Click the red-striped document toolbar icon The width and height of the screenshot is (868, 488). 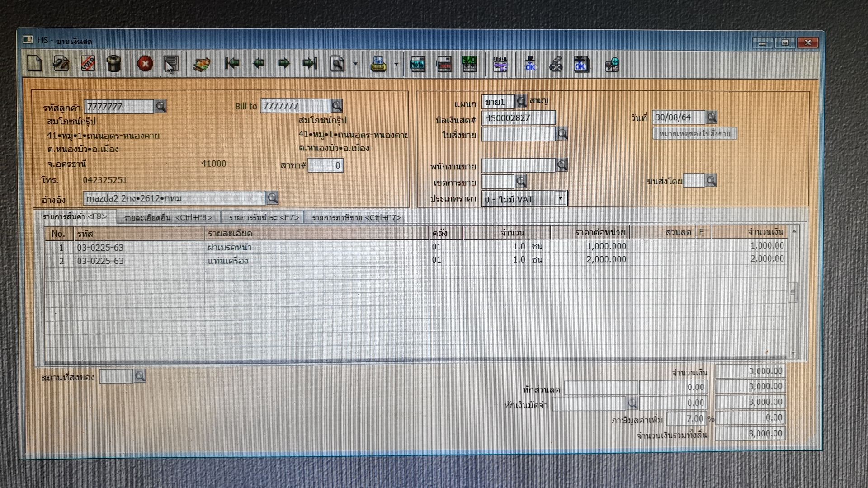point(444,65)
